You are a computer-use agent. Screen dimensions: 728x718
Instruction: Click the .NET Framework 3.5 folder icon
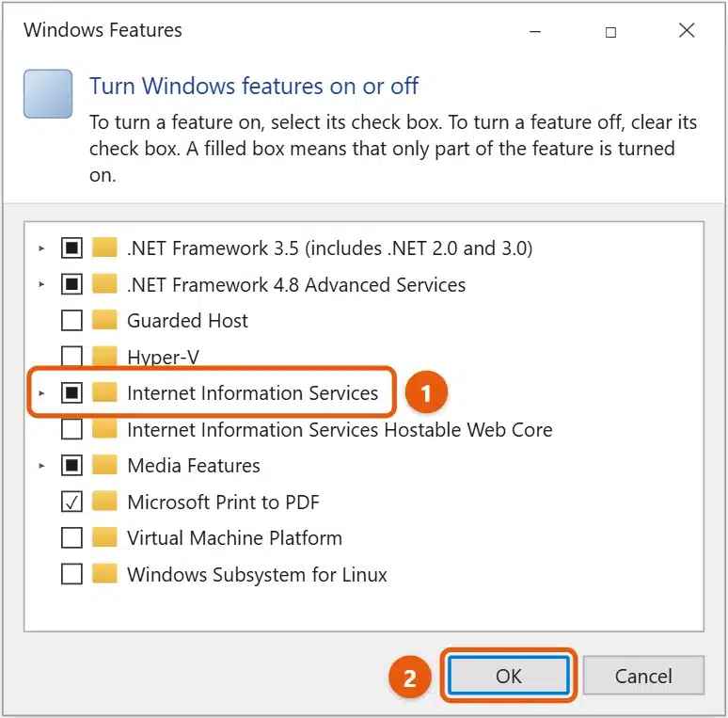point(104,247)
